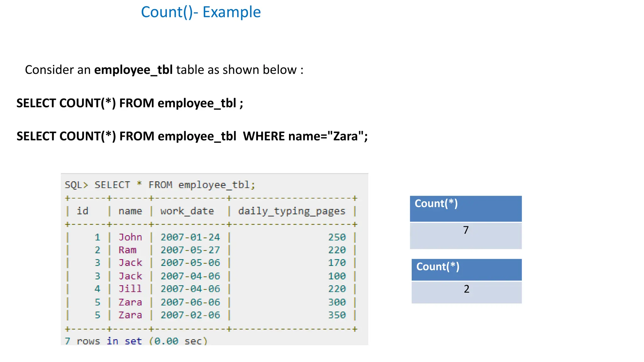Viewport: 644px width, 362px height.
Task: Click the 'SQL> SELECT * FROM employee_tbl;' line
Action: (x=160, y=185)
